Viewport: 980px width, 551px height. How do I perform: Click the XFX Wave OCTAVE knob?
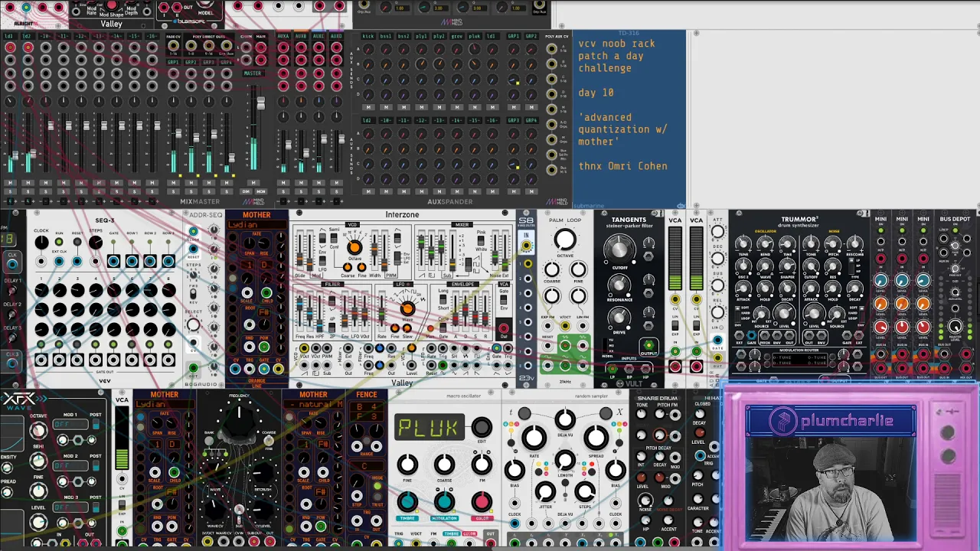[x=38, y=431]
